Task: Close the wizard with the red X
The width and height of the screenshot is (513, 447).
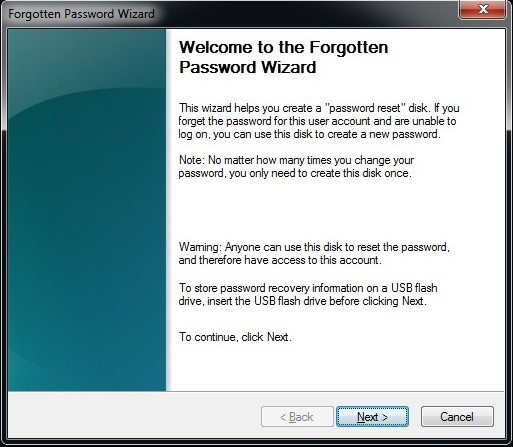Action: (483, 10)
